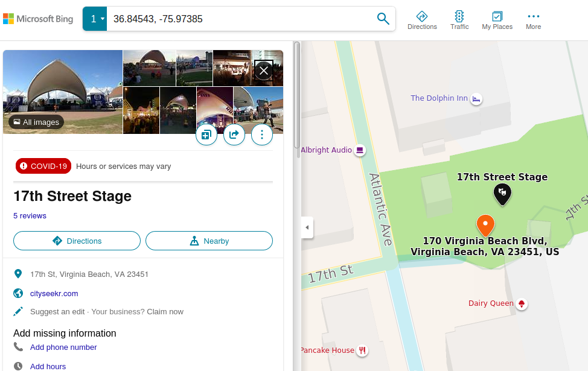Click Add hours link

pos(48,367)
